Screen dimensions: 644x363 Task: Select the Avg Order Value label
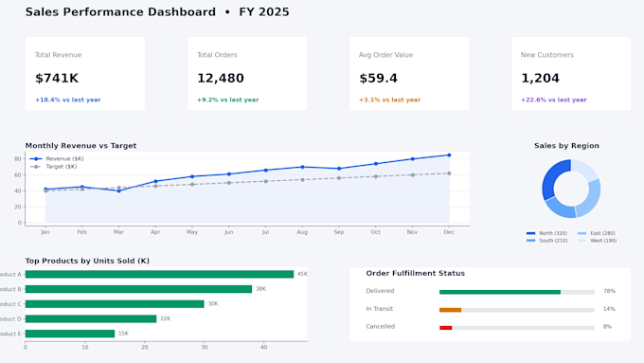coord(385,55)
